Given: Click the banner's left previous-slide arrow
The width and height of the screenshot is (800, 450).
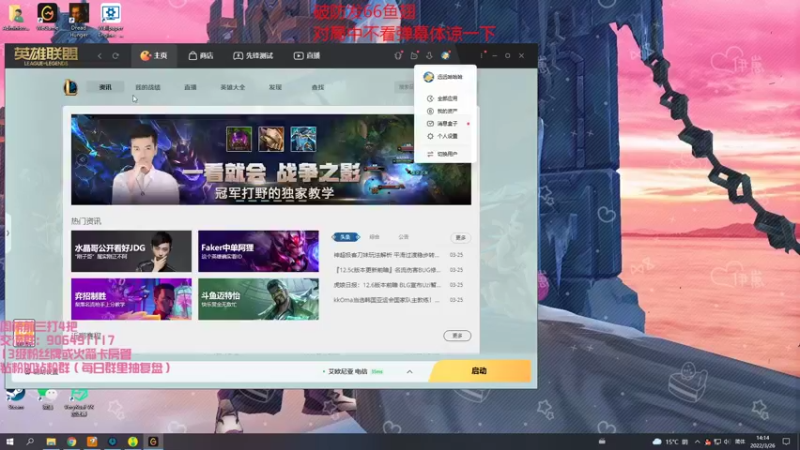Looking at the screenshot, I should coord(82,160).
